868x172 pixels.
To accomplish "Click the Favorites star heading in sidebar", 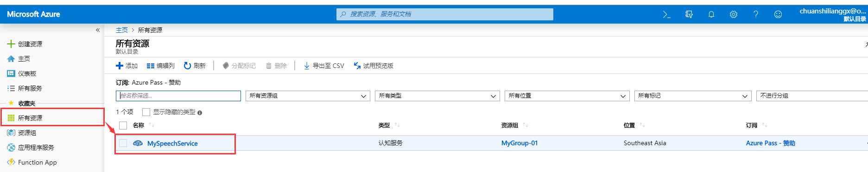I will pos(22,103).
